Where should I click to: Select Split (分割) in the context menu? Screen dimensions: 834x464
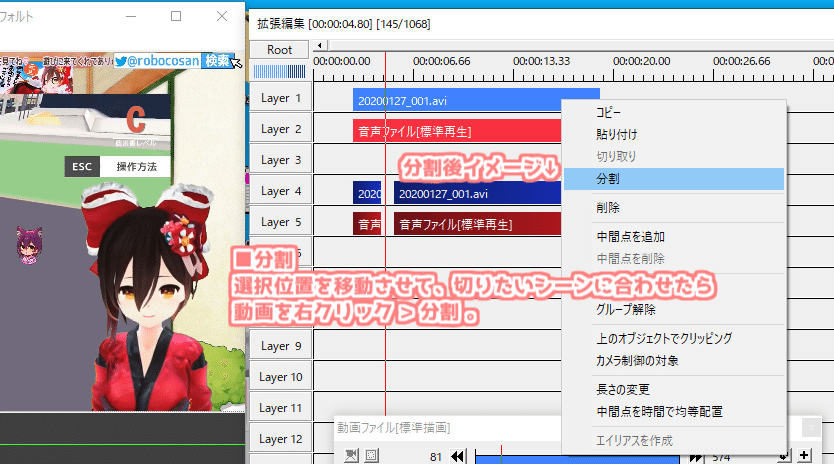[674, 179]
